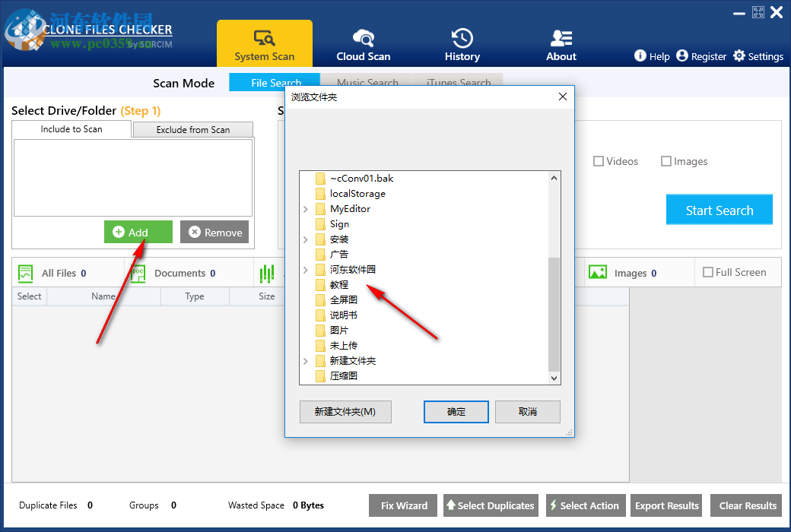791x532 pixels.
Task: Open the Register dialog
Action: pyautogui.click(x=701, y=55)
